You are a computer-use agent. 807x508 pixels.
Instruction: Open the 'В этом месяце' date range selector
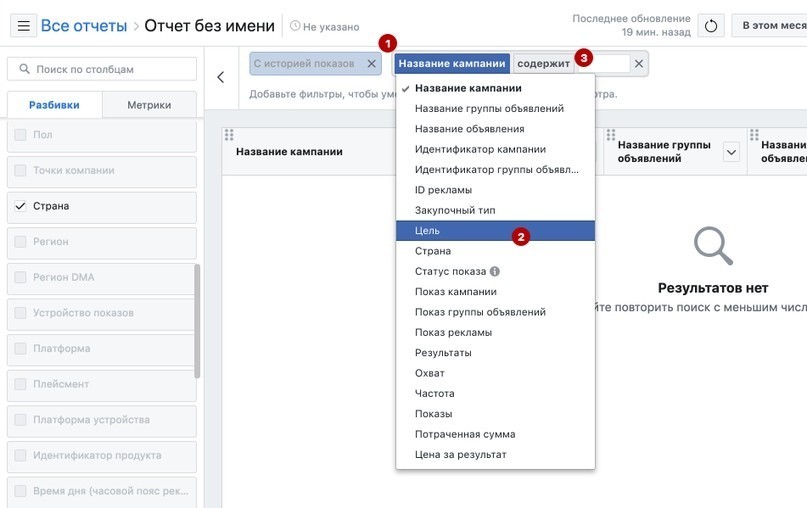pos(769,26)
